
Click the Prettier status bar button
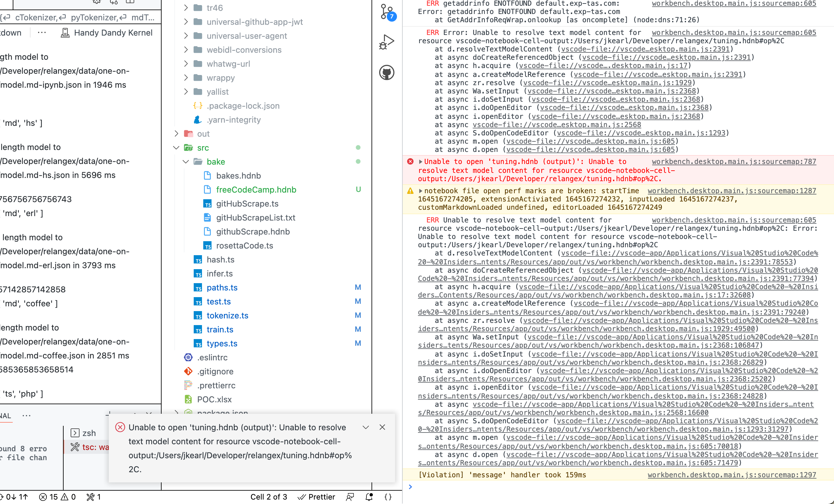click(x=316, y=497)
